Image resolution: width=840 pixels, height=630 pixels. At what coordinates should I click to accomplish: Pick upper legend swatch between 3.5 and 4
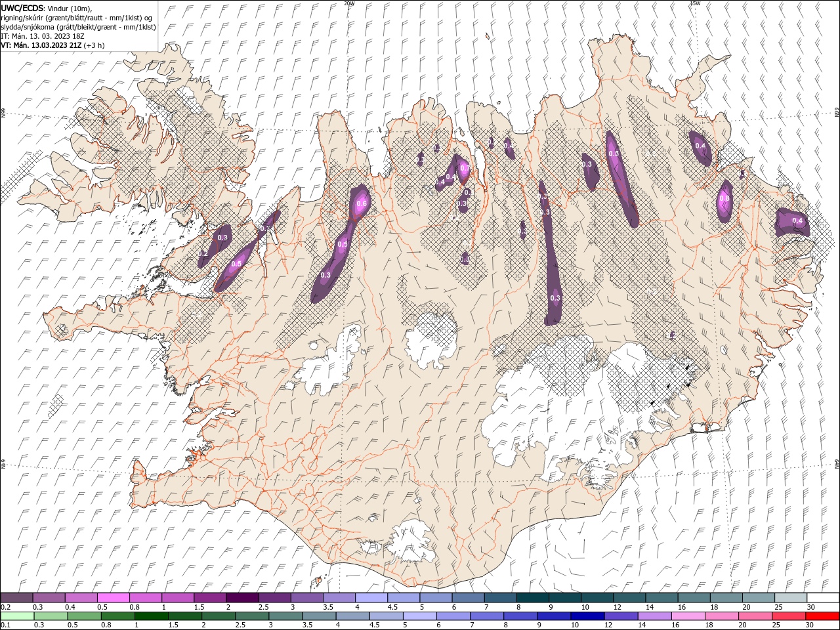[339, 598]
